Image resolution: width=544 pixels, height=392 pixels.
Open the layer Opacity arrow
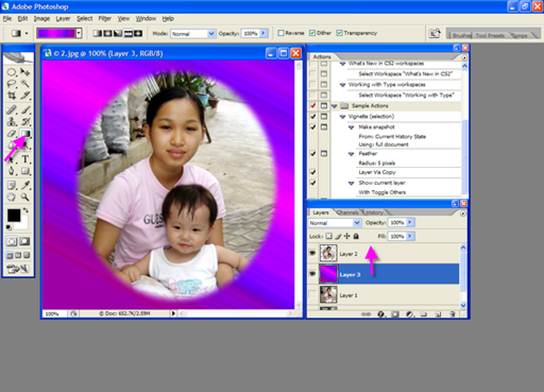tap(410, 222)
